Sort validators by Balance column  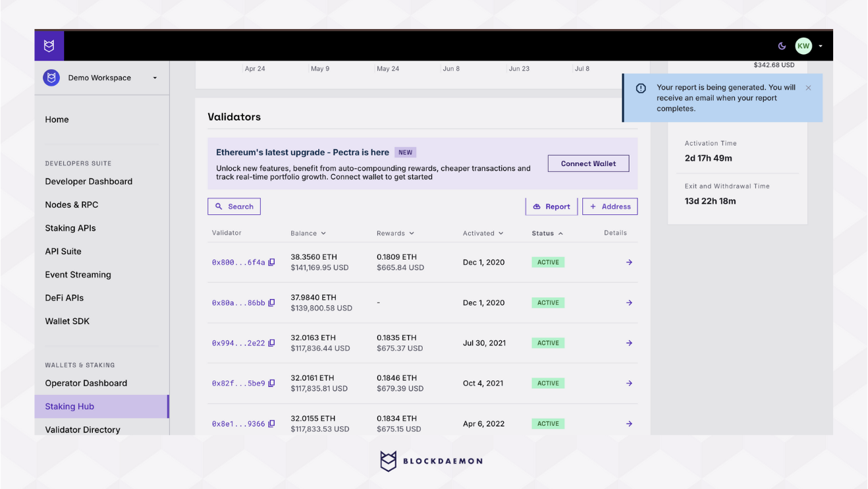(308, 233)
